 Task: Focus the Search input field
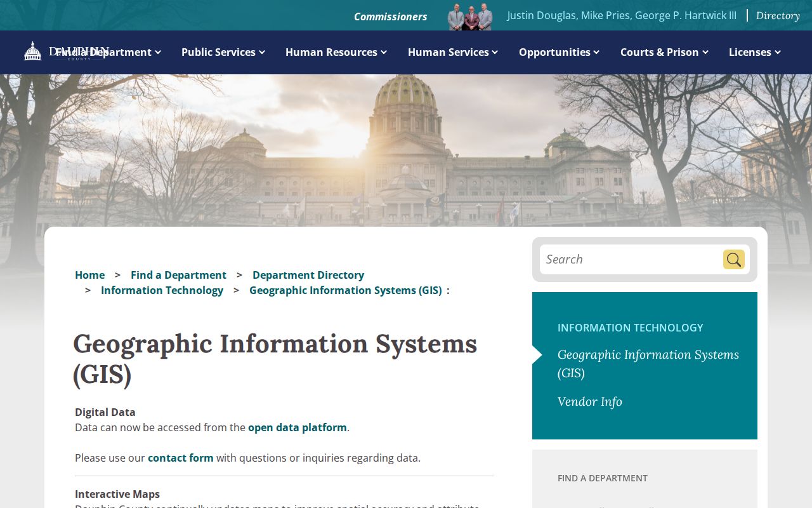tap(630, 259)
